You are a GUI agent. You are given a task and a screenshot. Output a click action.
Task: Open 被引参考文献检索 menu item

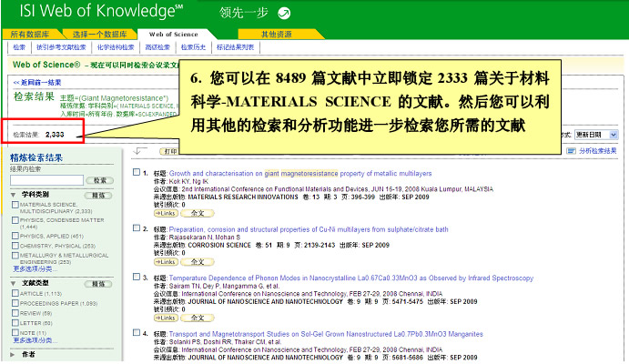[x=61, y=47]
